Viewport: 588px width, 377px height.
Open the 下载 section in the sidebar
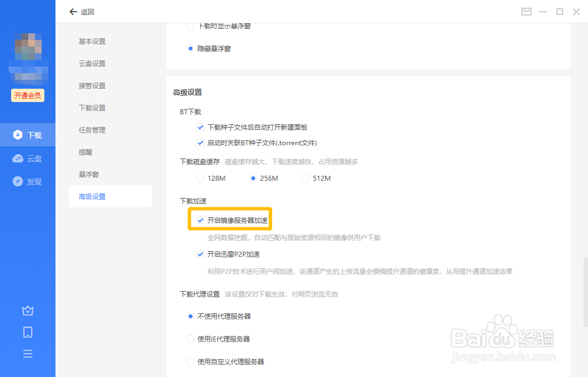click(28, 134)
